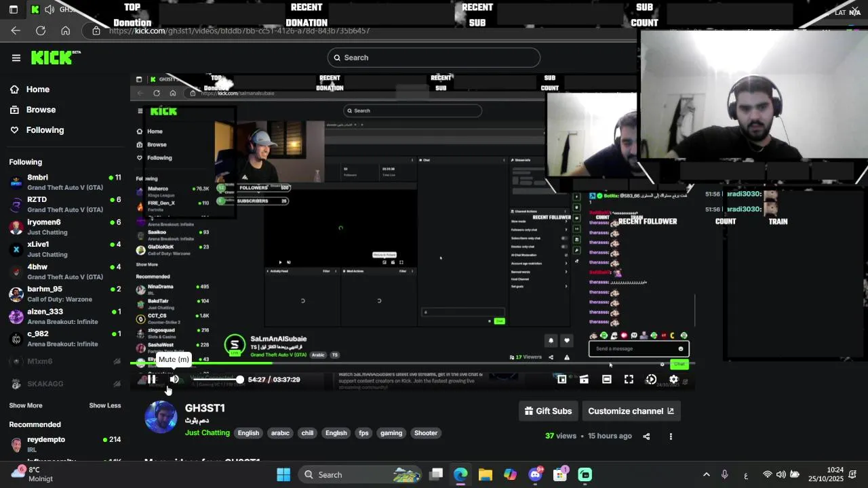Open Customize channel link
This screenshot has width=868, height=488.
pos(631,411)
